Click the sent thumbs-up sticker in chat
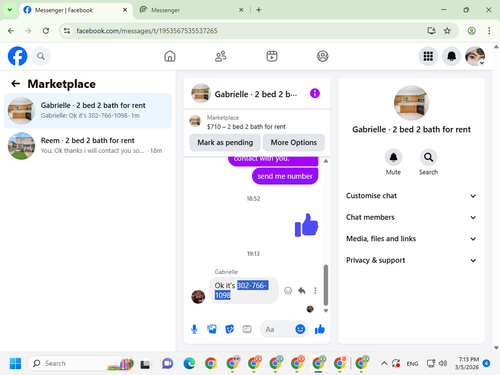The width and height of the screenshot is (500, 375). click(x=306, y=225)
